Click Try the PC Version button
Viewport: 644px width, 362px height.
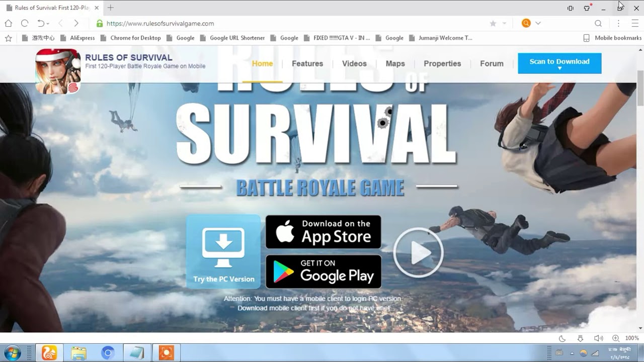pos(224,251)
